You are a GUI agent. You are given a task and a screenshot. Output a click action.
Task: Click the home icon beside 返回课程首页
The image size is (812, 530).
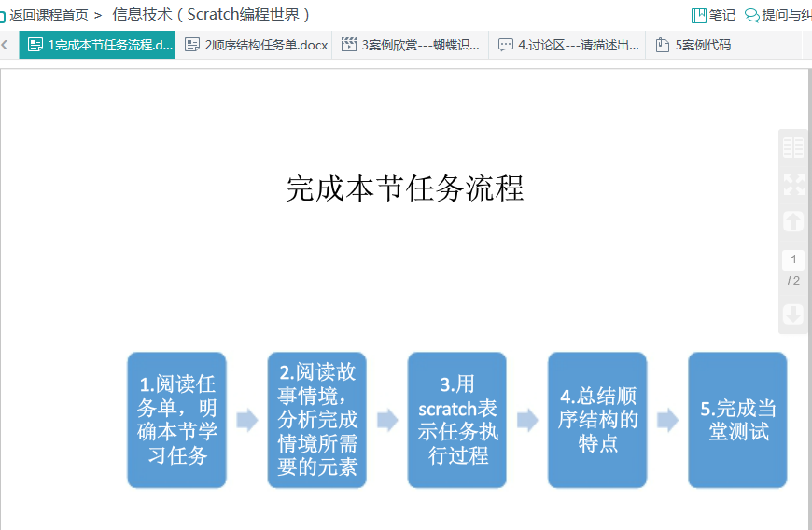pos(3,16)
